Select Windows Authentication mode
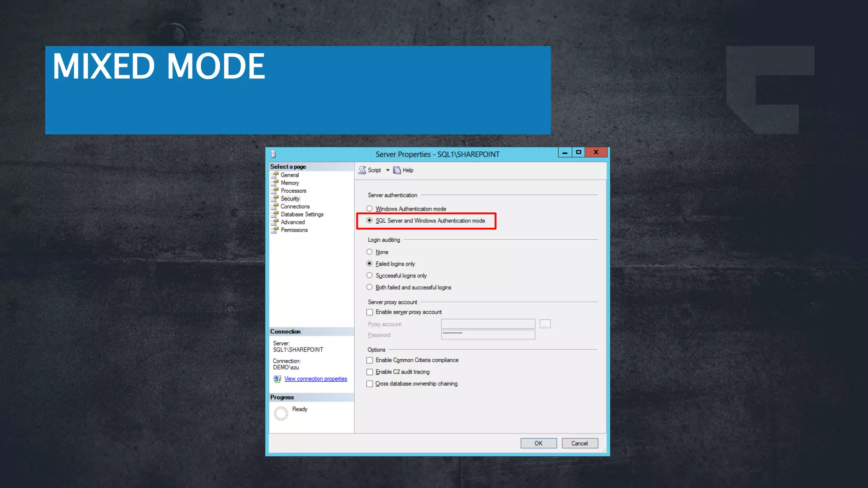The width and height of the screenshot is (868, 488). click(x=370, y=208)
